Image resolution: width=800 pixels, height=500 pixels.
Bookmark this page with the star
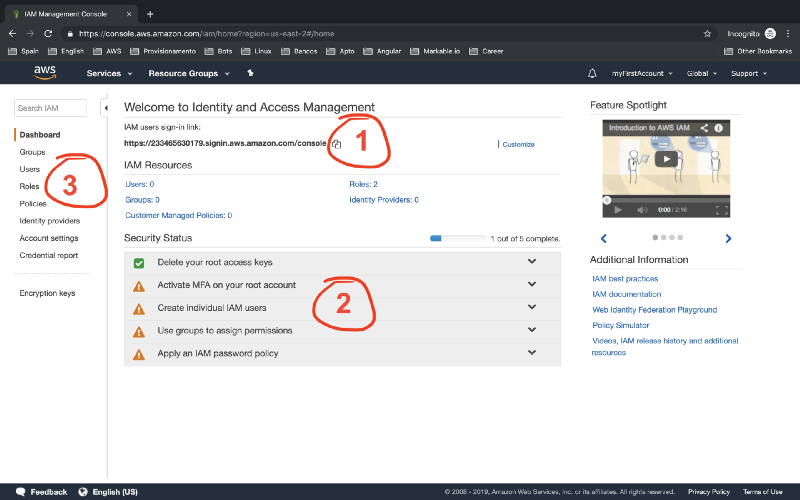click(x=707, y=34)
